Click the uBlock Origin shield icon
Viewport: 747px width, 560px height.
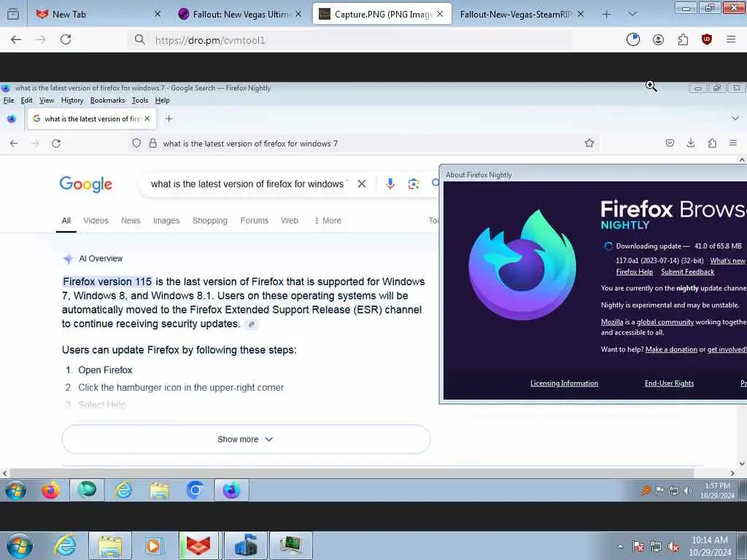click(x=707, y=39)
